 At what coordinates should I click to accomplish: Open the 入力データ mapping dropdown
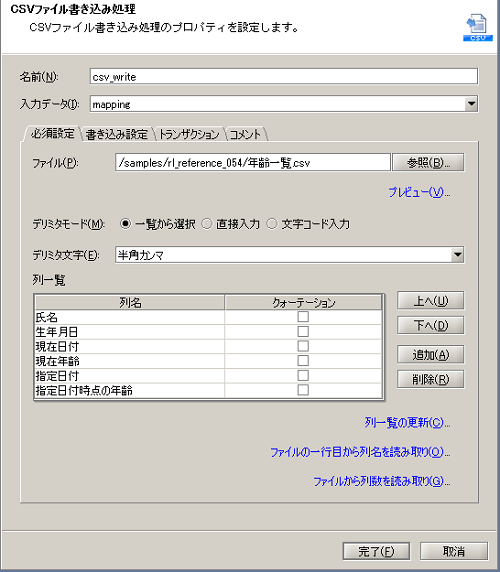click(471, 104)
